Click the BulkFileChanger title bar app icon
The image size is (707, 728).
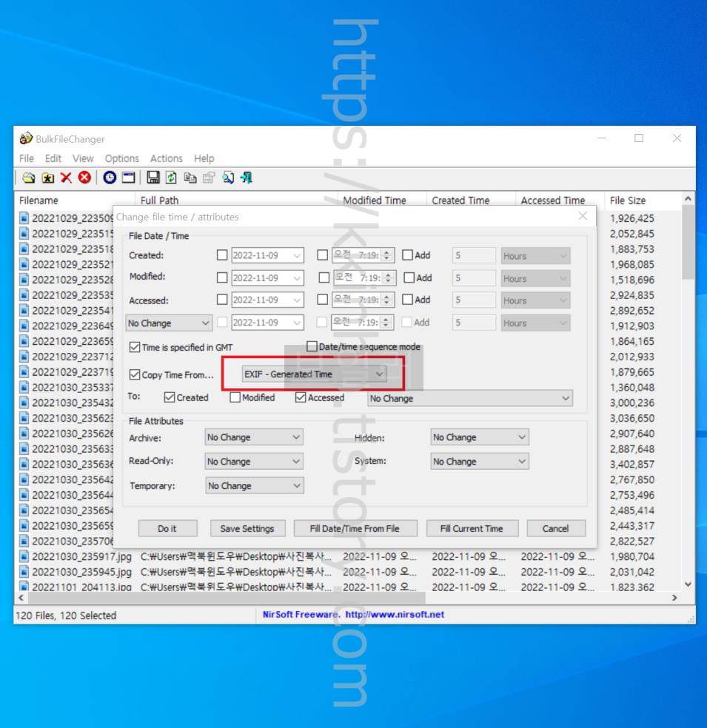(26, 138)
